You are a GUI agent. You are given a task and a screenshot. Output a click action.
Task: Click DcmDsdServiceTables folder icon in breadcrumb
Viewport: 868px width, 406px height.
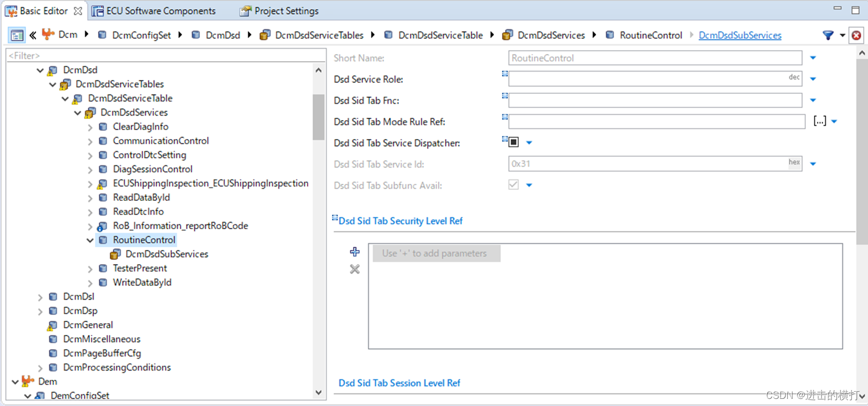265,35
